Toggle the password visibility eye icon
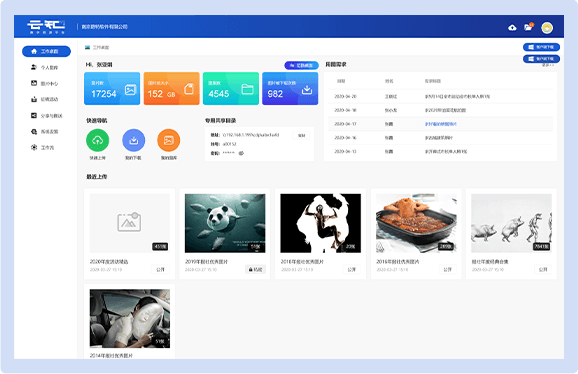This screenshot has height=374, width=578. [x=241, y=153]
